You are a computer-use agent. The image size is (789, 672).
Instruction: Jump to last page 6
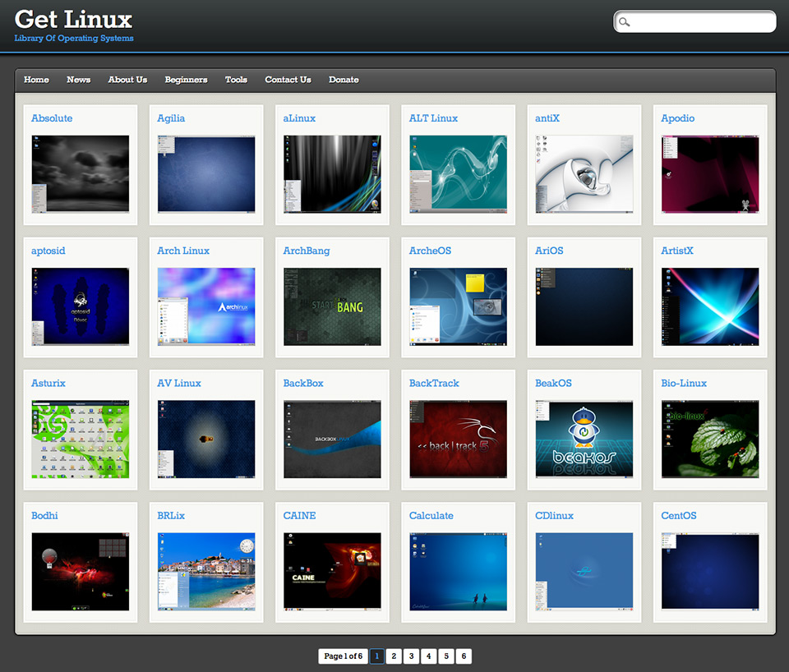pyautogui.click(x=464, y=656)
